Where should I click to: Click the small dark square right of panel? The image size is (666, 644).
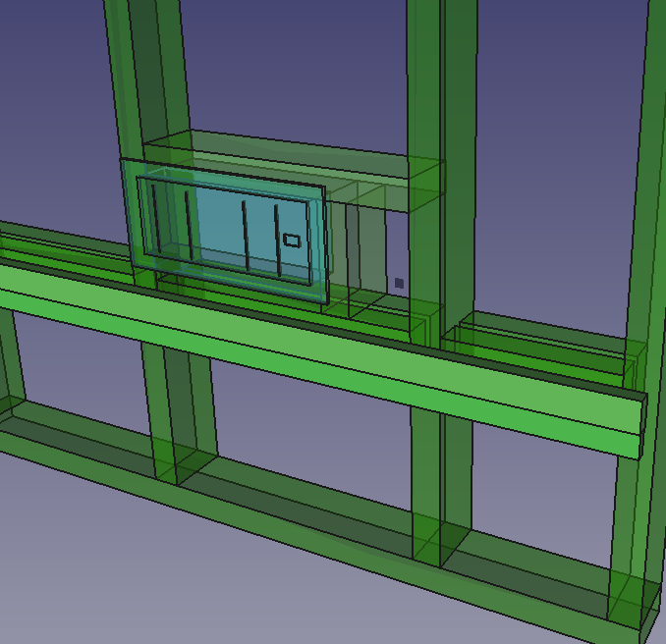(x=399, y=283)
